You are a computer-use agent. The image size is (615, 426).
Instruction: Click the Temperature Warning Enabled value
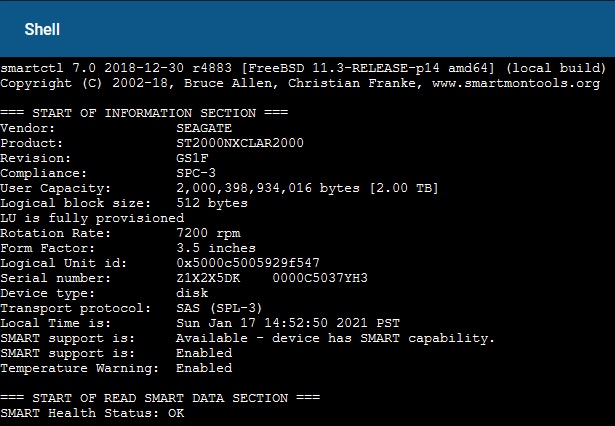204,368
